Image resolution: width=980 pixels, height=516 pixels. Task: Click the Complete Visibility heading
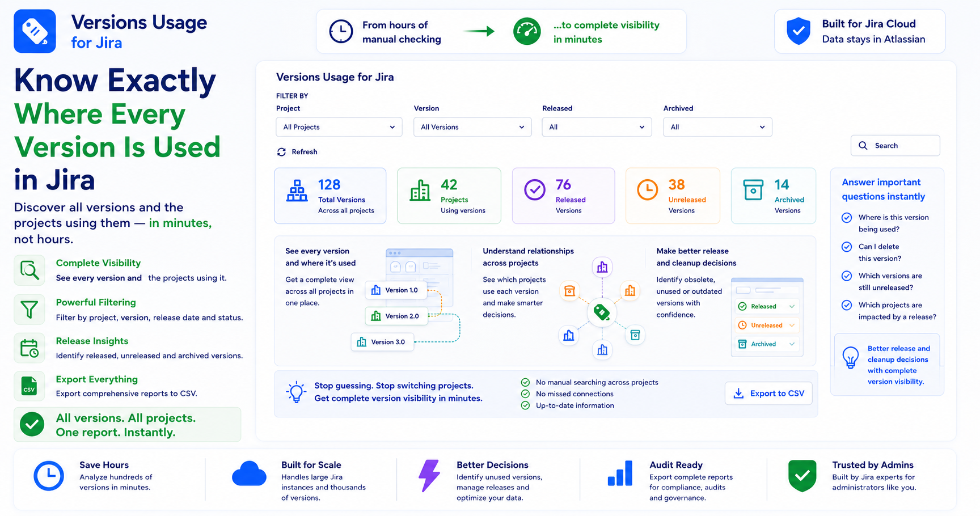point(98,263)
